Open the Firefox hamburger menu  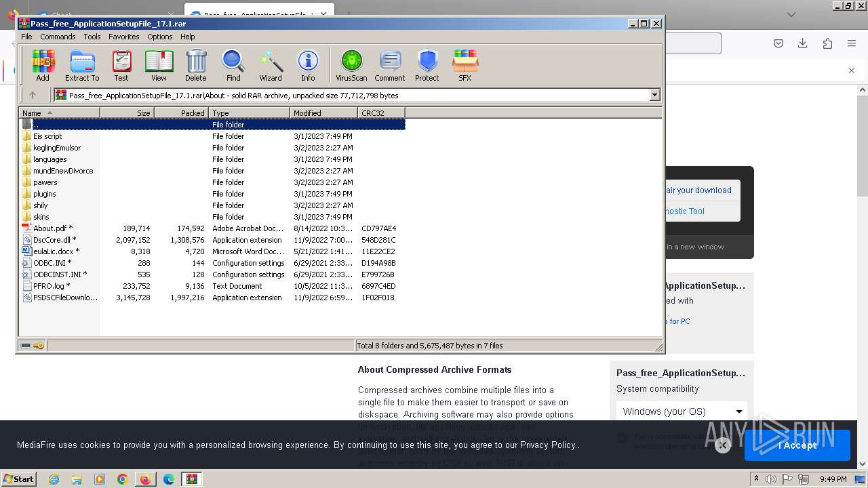click(852, 43)
